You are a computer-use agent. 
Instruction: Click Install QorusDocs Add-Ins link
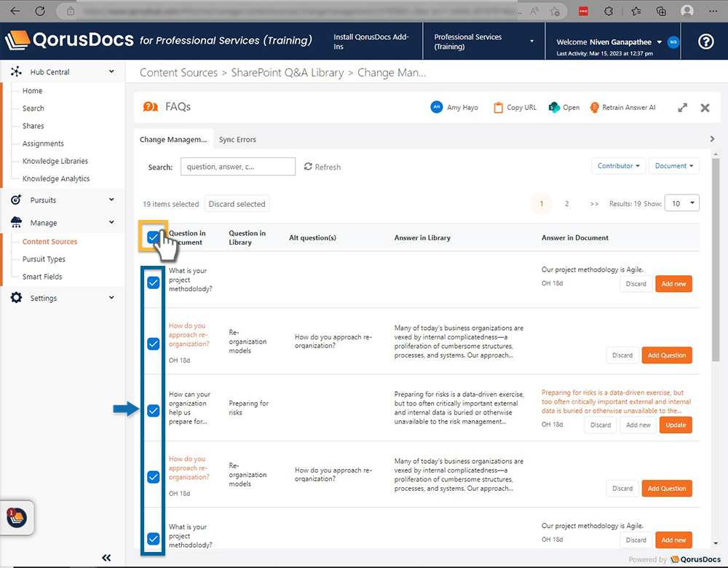(x=371, y=42)
